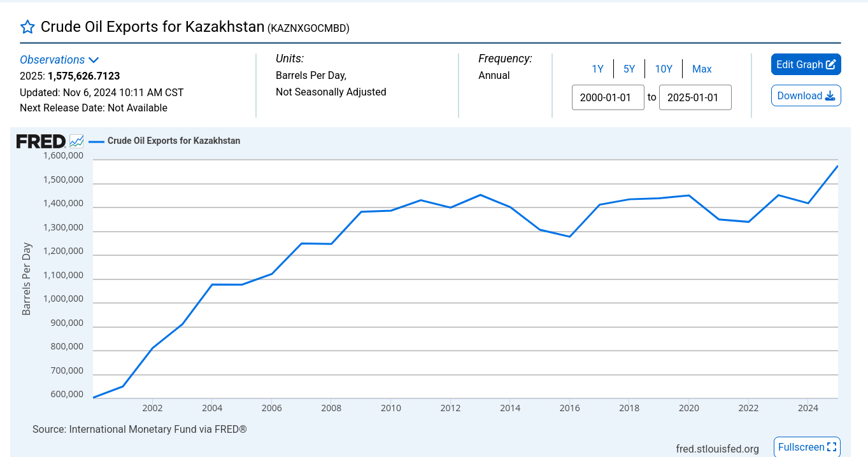Image resolution: width=868 pixels, height=457 pixels.
Task: Select the Max date range
Action: coord(702,69)
